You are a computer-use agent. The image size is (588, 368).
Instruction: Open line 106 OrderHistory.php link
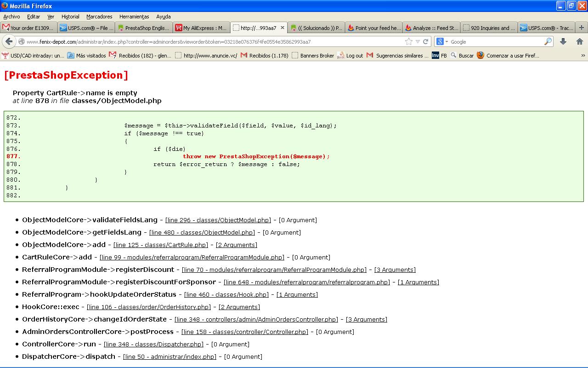pos(149,307)
